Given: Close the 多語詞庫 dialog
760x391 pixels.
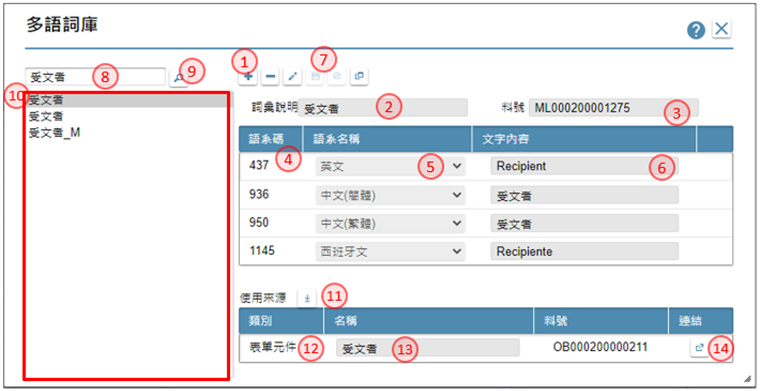Looking at the screenshot, I should coord(722,30).
